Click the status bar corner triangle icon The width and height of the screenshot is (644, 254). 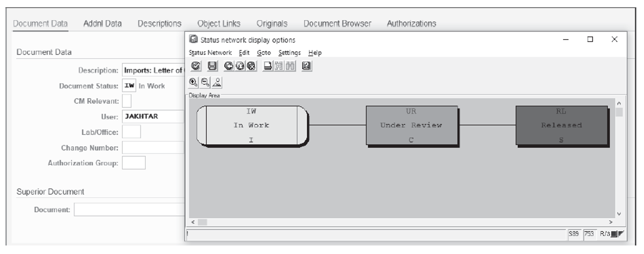[x=621, y=234]
